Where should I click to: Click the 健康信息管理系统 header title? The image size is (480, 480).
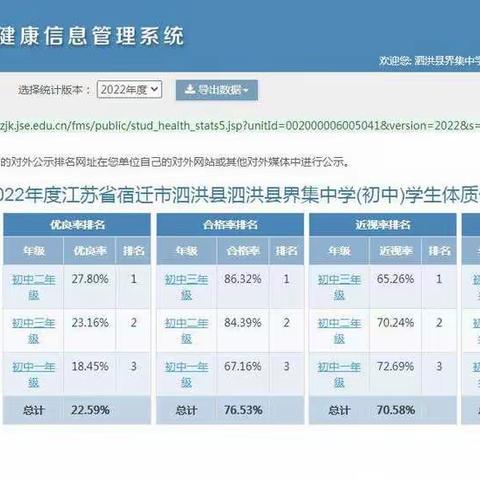pos(92,36)
